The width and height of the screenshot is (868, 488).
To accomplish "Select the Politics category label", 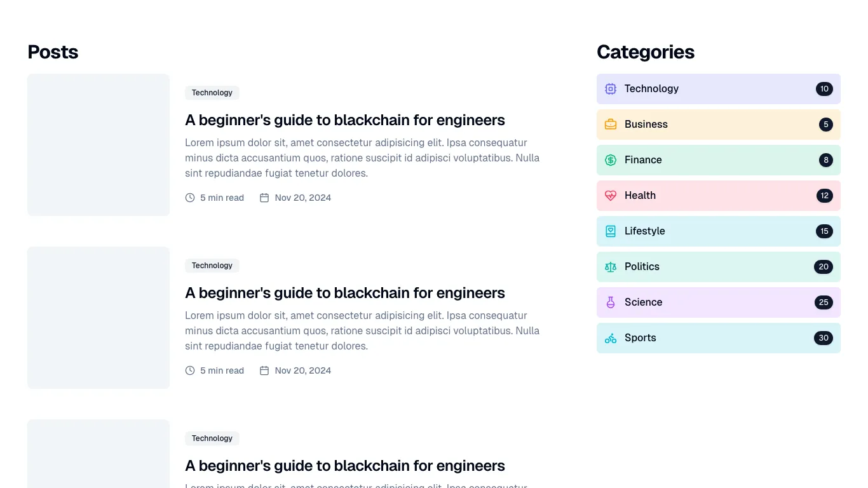I will (x=642, y=267).
